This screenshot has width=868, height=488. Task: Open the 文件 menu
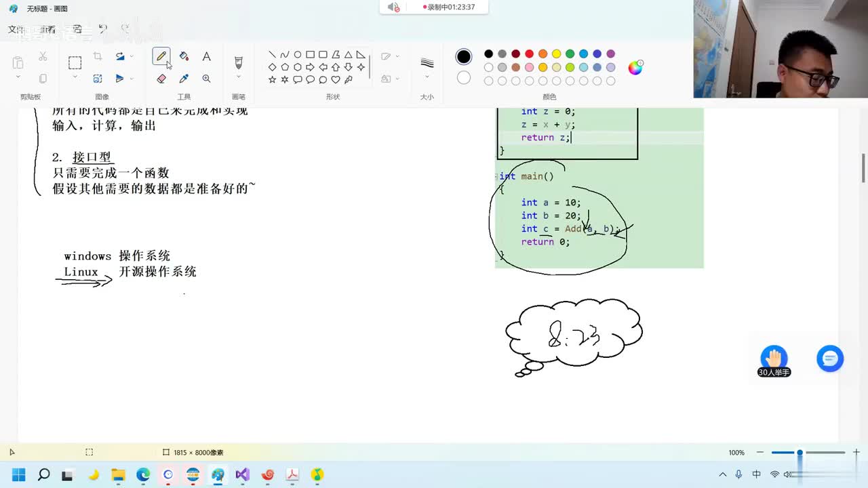(x=16, y=29)
